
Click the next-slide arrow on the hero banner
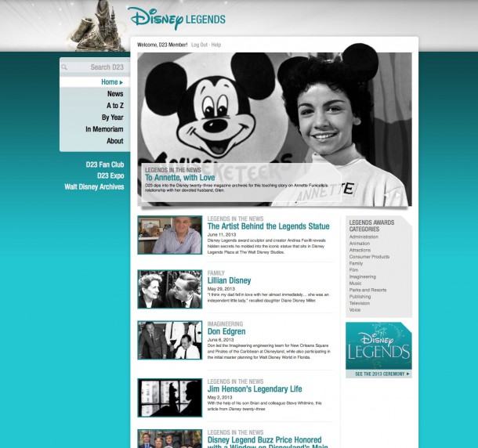pos(398,194)
